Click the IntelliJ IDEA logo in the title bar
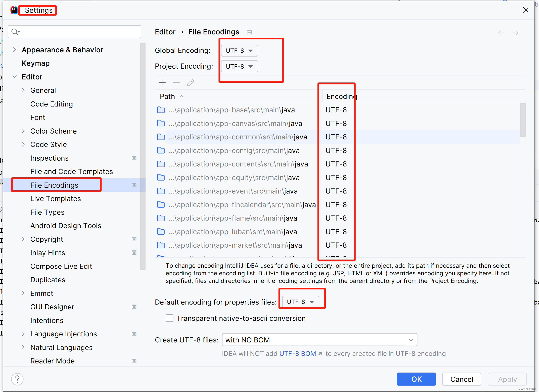 pyautogui.click(x=14, y=10)
